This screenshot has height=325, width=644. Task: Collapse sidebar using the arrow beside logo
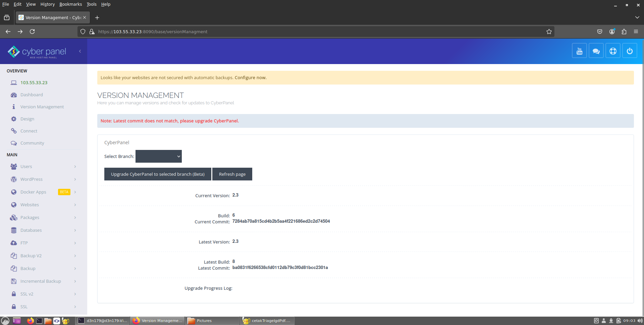(80, 51)
